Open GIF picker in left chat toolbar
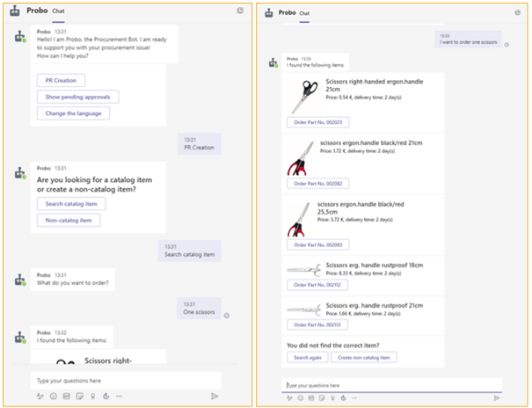The width and height of the screenshot is (532, 408). click(66, 397)
